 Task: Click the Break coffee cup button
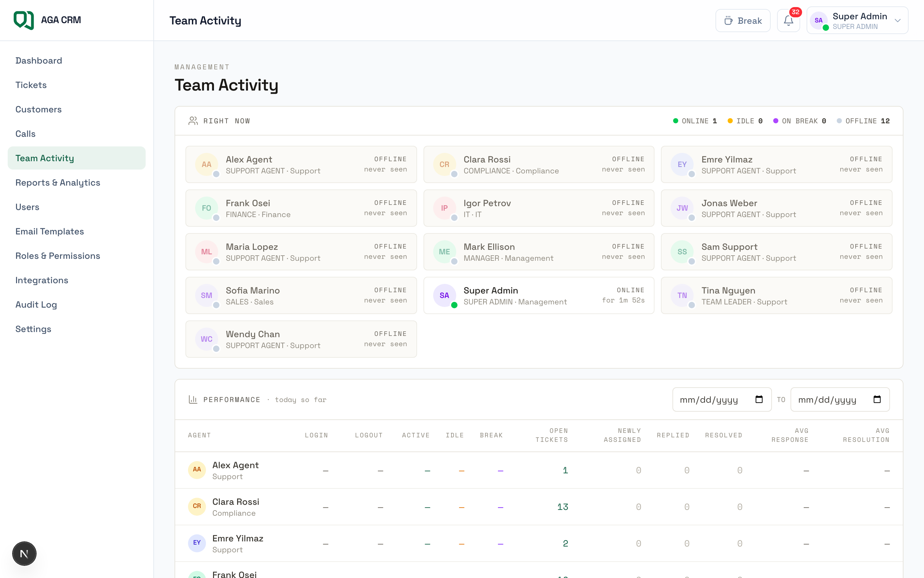coord(743,21)
